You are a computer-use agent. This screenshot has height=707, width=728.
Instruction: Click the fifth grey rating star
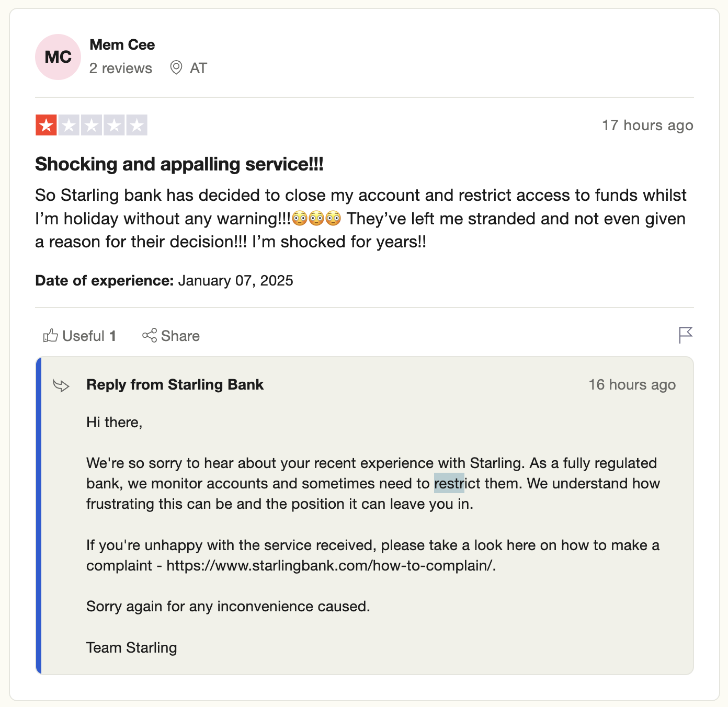(136, 125)
